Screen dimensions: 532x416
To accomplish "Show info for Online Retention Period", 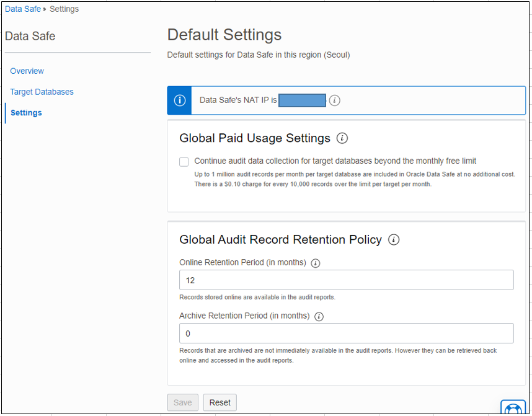I will pos(316,263).
